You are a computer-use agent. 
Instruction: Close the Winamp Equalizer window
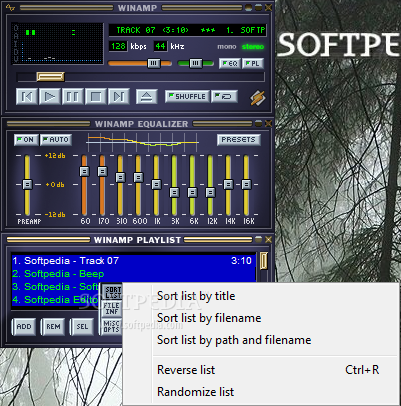(x=268, y=124)
